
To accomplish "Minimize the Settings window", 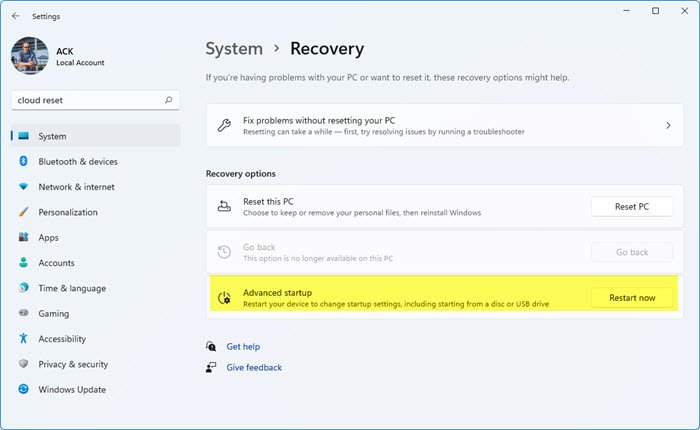I will tap(626, 11).
